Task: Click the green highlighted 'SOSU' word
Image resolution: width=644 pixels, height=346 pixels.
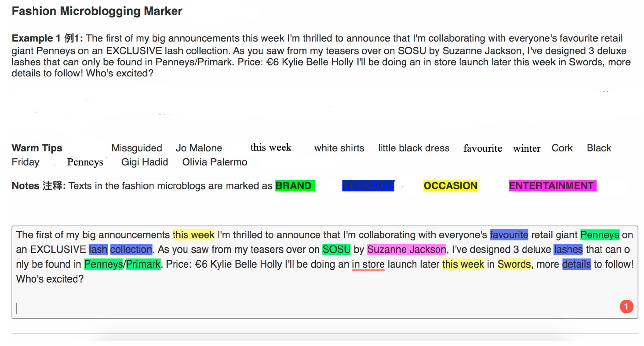Action: (336, 249)
